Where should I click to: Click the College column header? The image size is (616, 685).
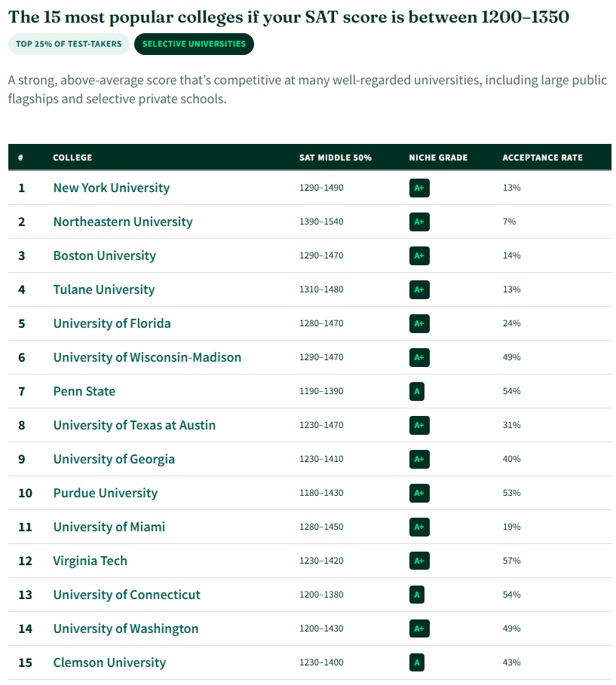[x=72, y=157]
